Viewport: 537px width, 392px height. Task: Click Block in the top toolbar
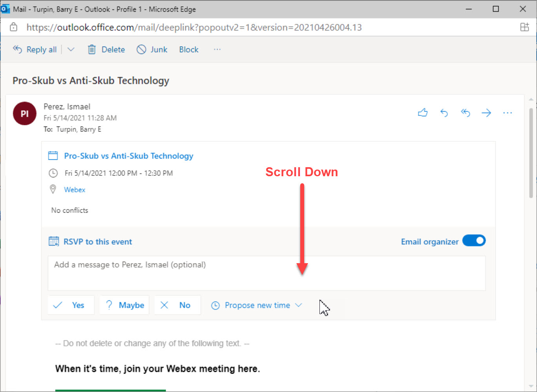[x=189, y=49]
